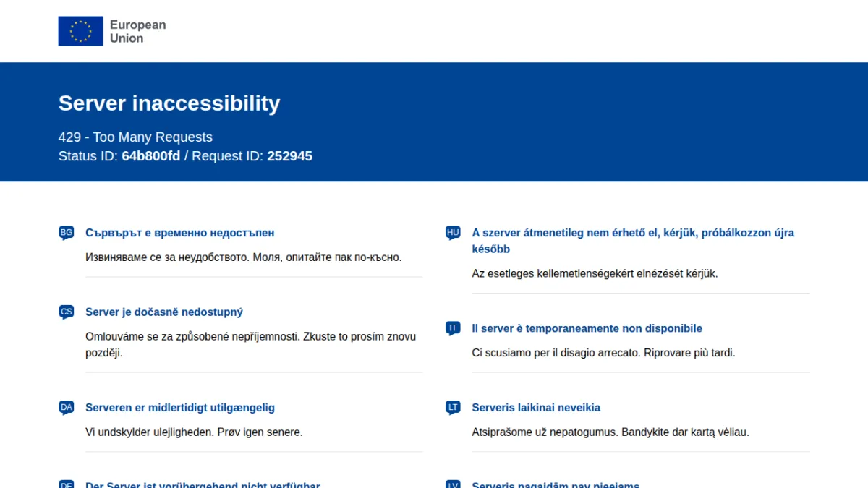
Task: Click the Status ID value 64b800fd
Action: (151, 156)
